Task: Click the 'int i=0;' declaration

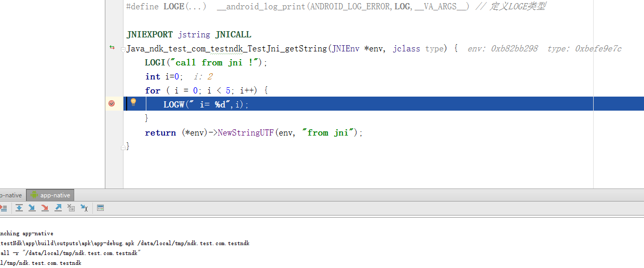Action: tap(164, 77)
